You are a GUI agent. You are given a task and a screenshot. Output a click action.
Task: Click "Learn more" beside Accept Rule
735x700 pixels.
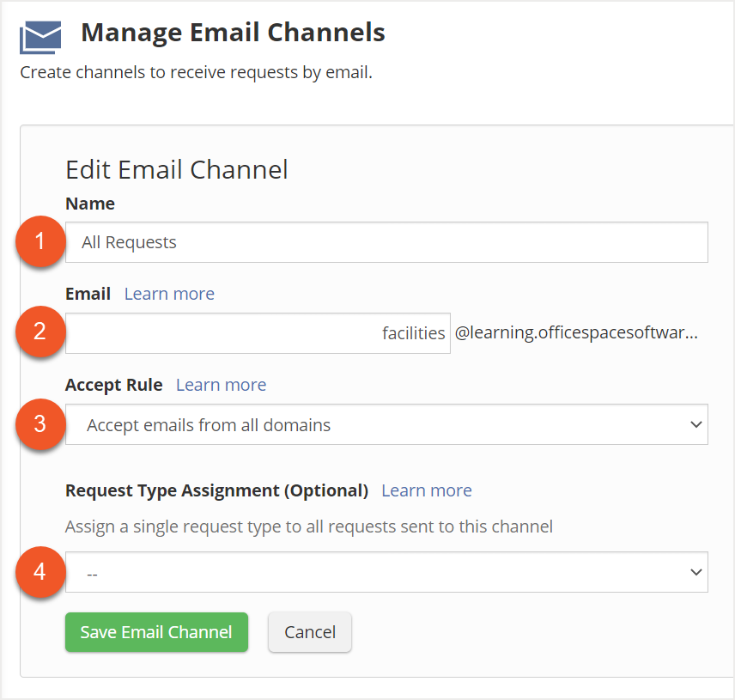(x=221, y=385)
